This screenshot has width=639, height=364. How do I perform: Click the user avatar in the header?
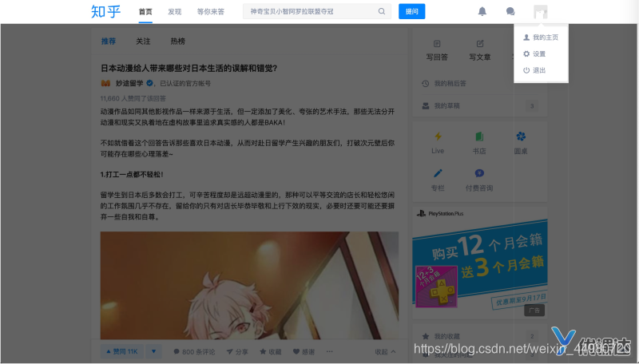coord(541,12)
